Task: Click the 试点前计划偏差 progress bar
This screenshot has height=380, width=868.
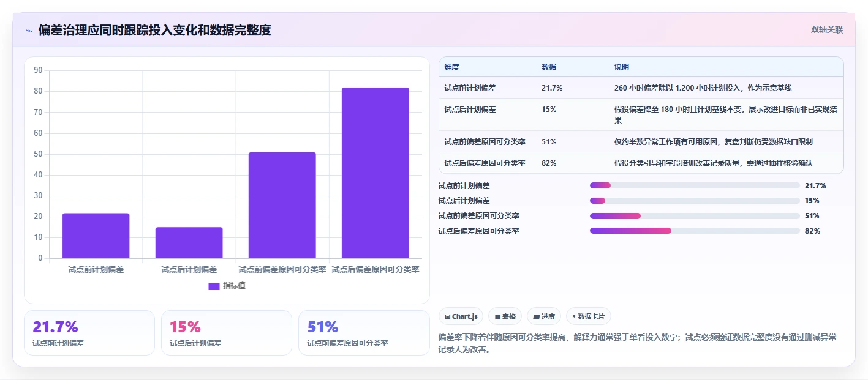Action: [x=695, y=185]
